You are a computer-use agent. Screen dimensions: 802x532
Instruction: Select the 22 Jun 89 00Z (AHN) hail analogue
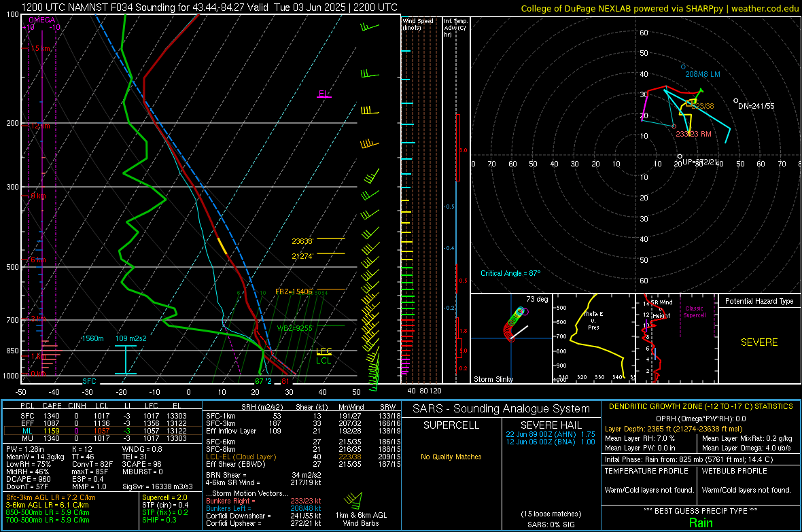(551, 434)
